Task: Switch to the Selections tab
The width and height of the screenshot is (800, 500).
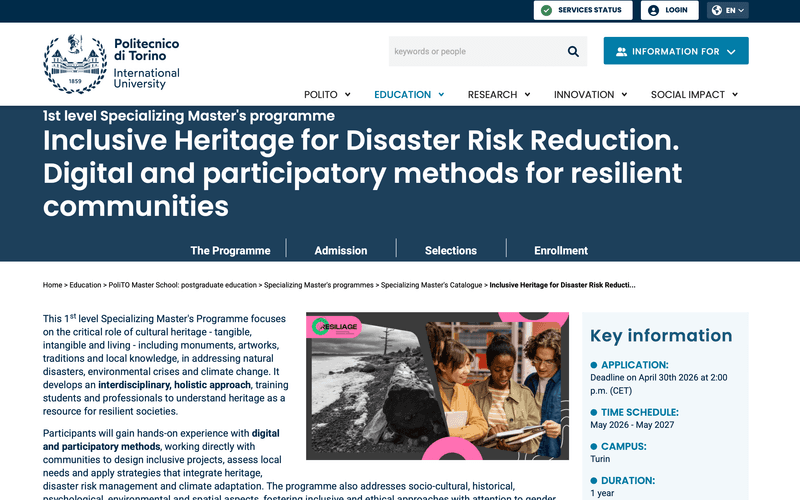Action: pyautogui.click(x=450, y=250)
